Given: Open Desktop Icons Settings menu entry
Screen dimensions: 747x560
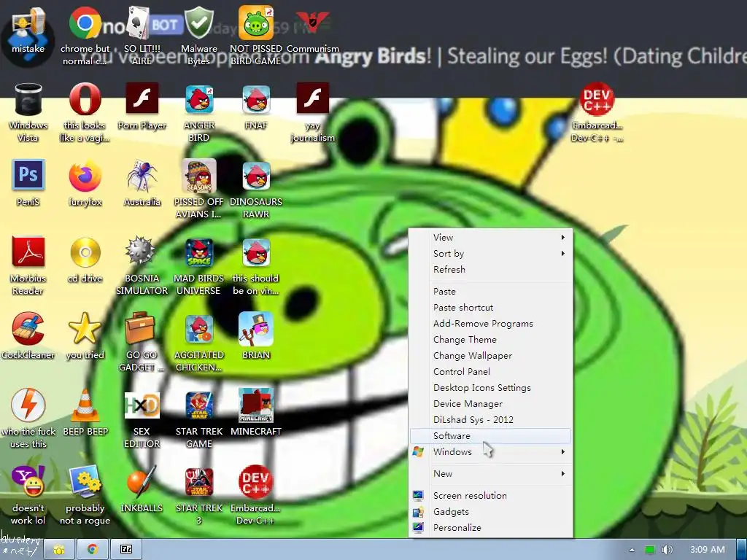Looking at the screenshot, I should (x=491, y=387).
